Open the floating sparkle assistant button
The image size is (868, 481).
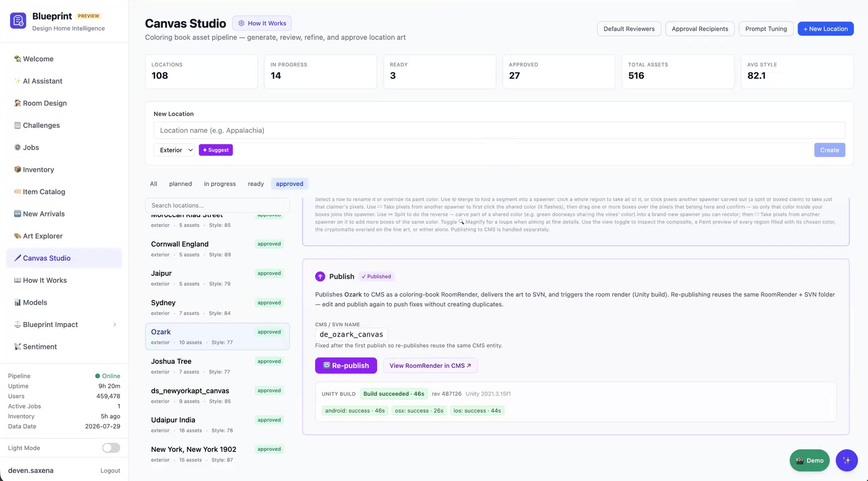click(x=846, y=460)
